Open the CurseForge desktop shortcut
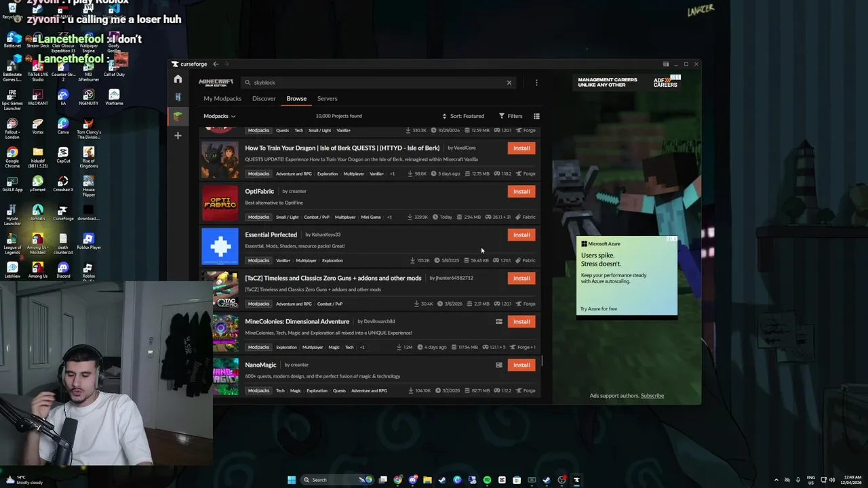The height and width of the screenshot is (488, 868). coord(63,213)
